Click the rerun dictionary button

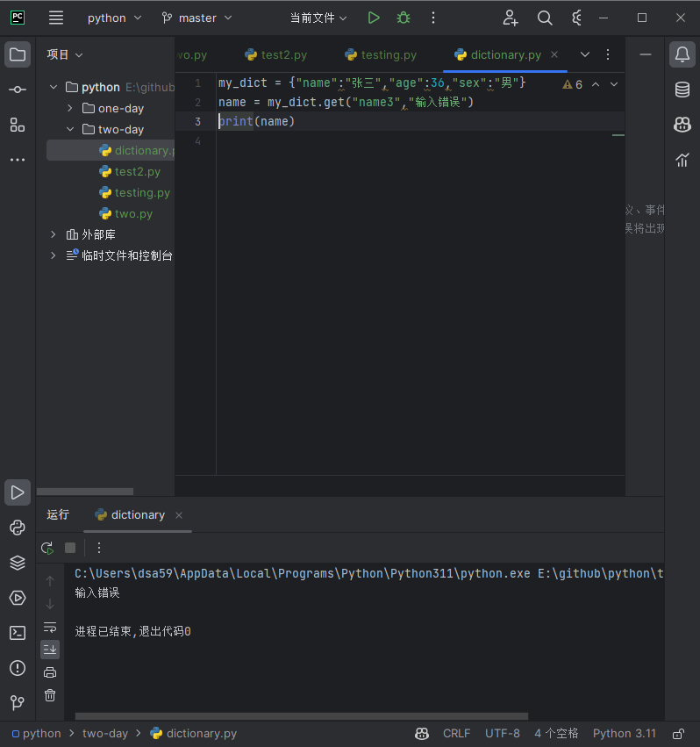pyautogui.click(x=47, y=548)
